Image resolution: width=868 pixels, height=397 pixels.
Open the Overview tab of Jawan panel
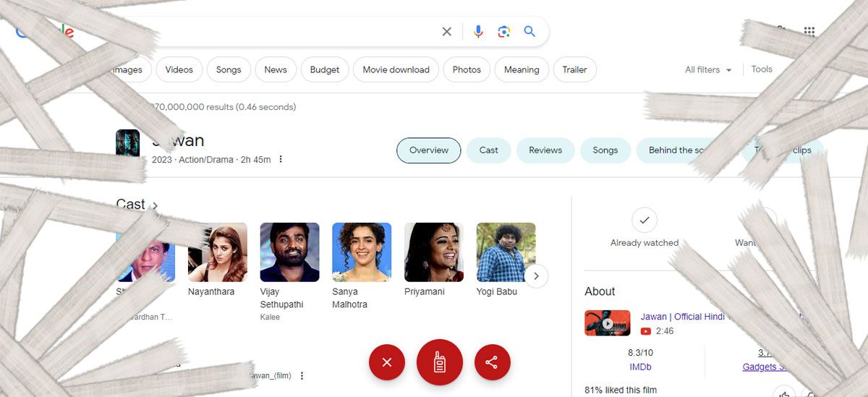tap(429, 150)
